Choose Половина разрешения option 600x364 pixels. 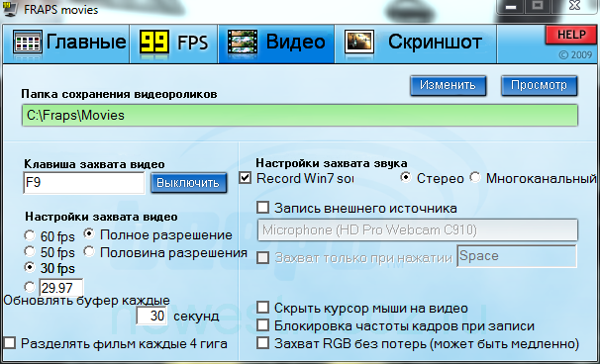click(89, 251)
